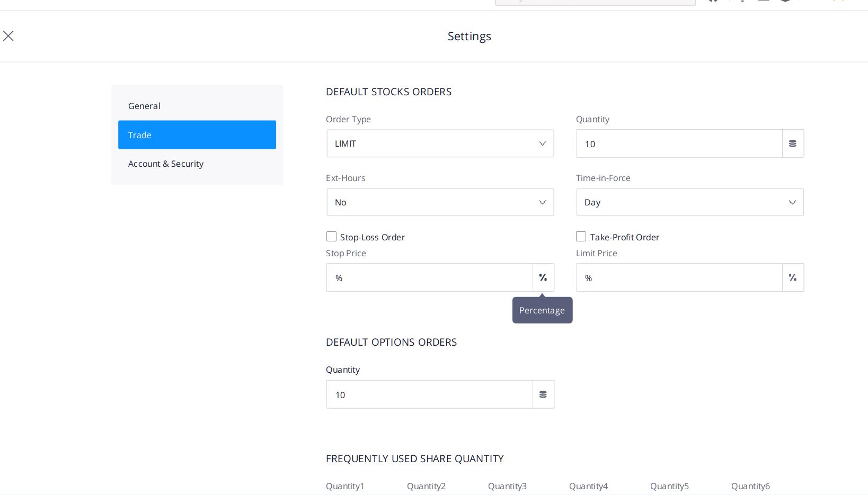Image resolution: width=868 pixels, height=495 pixels.
Task: Open the Time-in-Force dropdown showing Day
Action: [690, 202]
